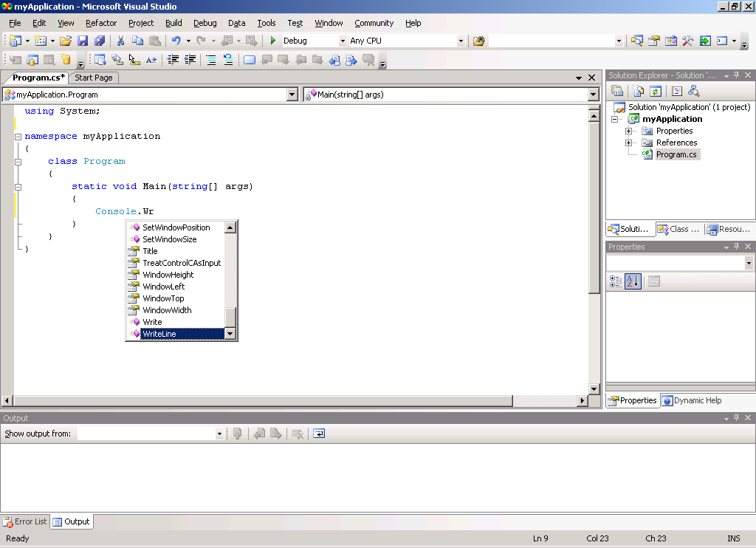
Task: Click the Save All icon
Action: coord(100,41)
